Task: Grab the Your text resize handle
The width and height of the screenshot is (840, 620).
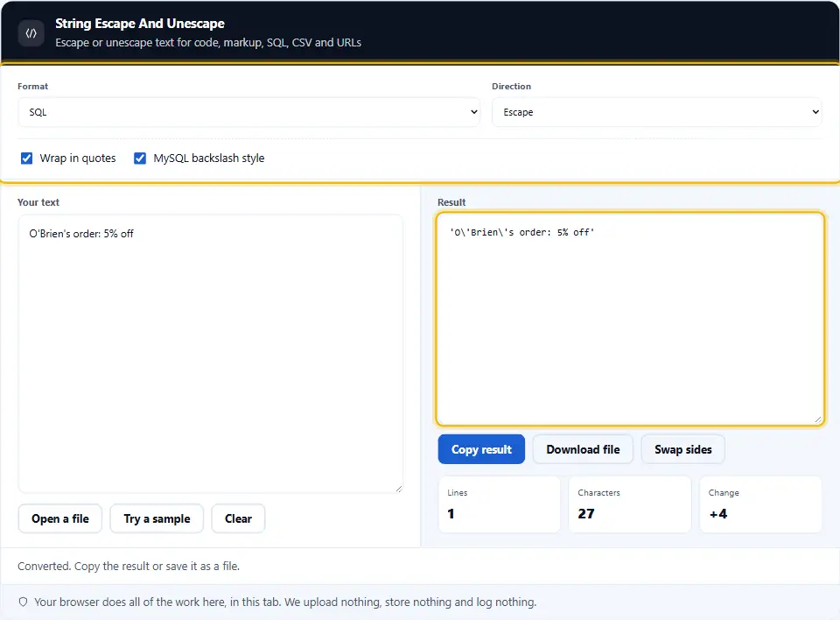Action: point(399,488)
